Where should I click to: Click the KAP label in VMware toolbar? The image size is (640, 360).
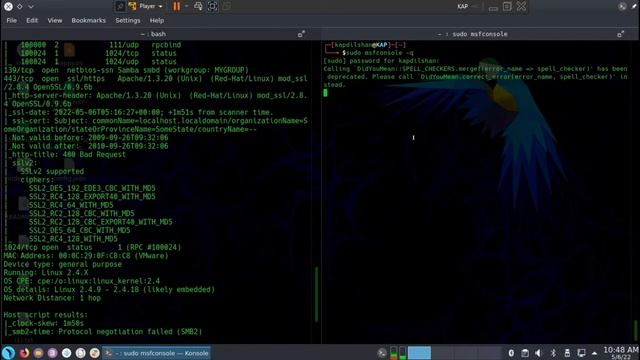tap(462, 7)
